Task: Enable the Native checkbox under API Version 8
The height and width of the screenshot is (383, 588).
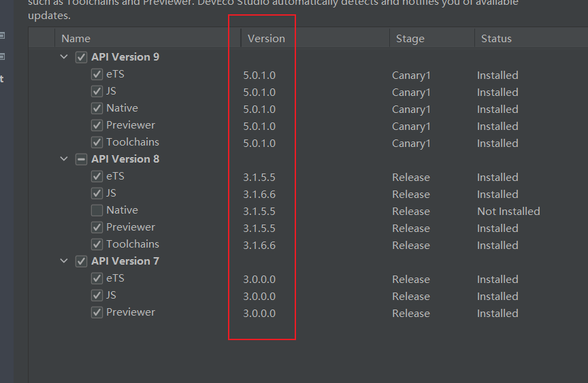Action: point(97,210)
